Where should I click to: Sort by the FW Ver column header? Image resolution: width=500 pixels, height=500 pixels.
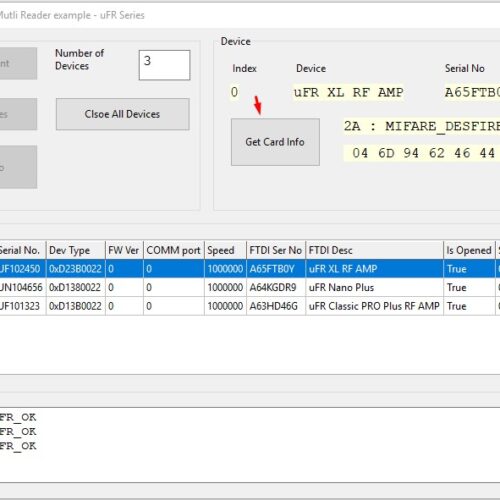(124, 250)
